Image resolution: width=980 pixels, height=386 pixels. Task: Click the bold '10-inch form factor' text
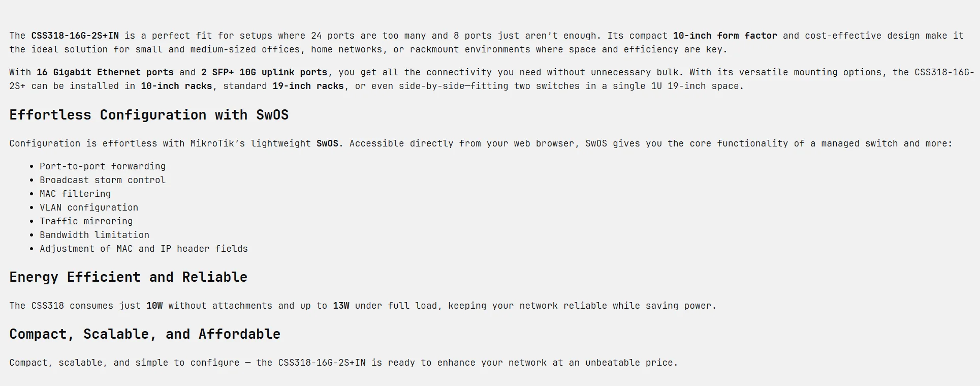[725, 36]
